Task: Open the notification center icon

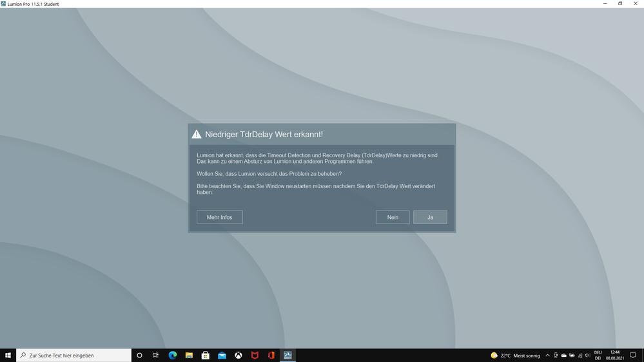Action: (x=633, y=356)
